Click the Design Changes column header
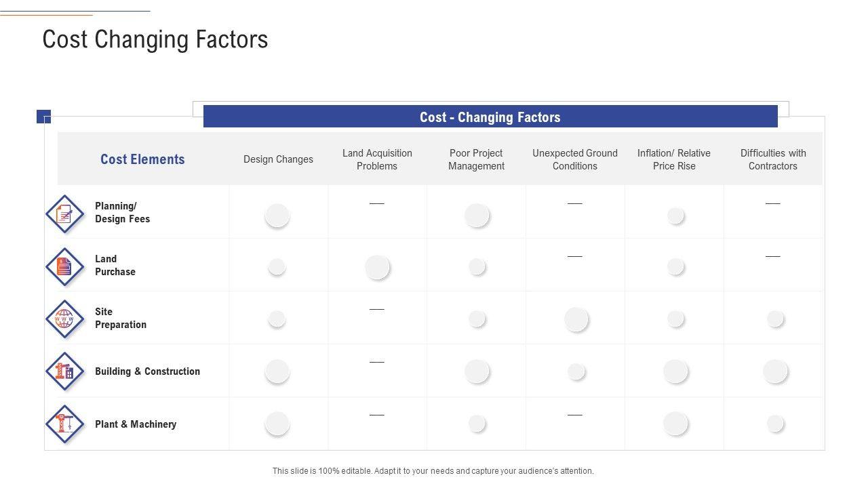Image resolution: width=868 pixels, height=488 pixels. (278, 159)
